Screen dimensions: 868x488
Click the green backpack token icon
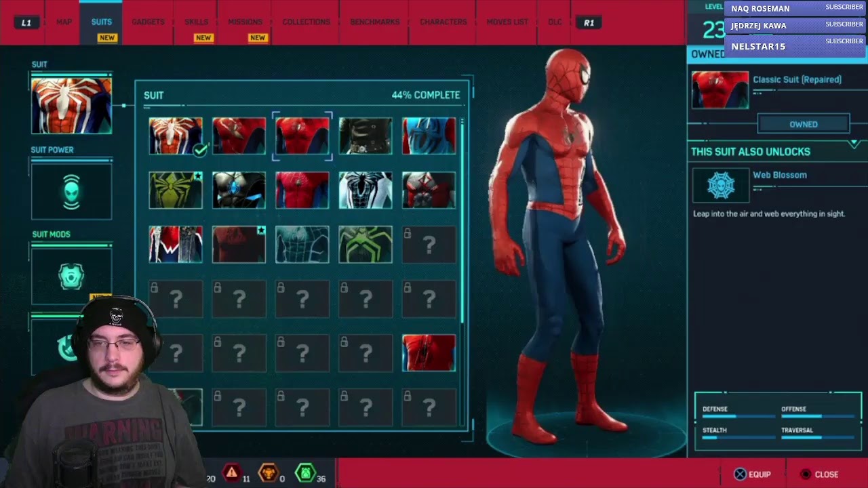tap(306, 472)
